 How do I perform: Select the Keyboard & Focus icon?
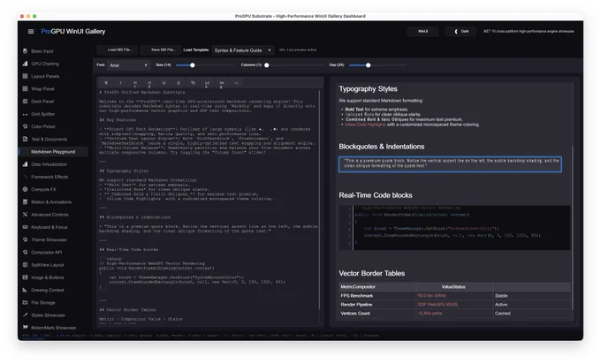(25, 227)
